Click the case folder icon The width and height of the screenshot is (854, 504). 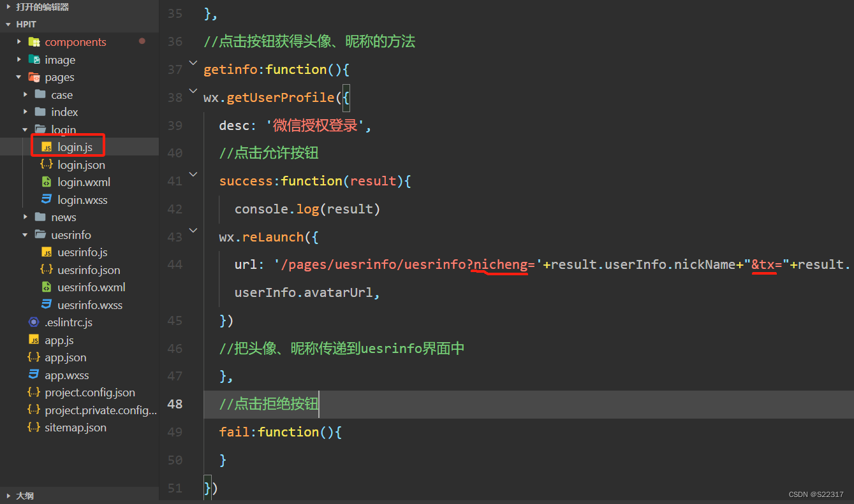[x=40, y=95]
